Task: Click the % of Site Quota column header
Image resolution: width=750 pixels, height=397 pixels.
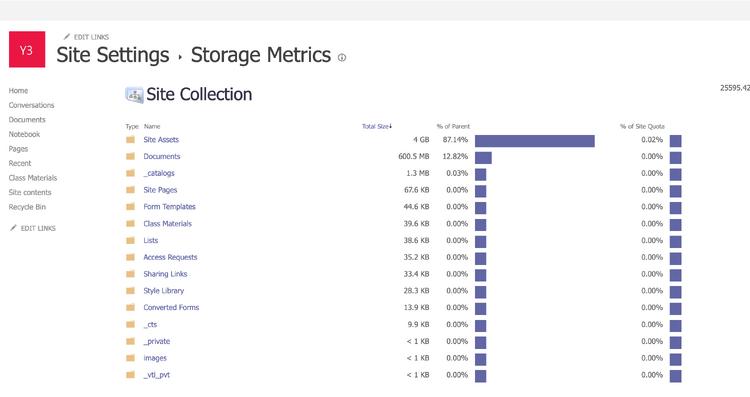Action: pos(642,126)
